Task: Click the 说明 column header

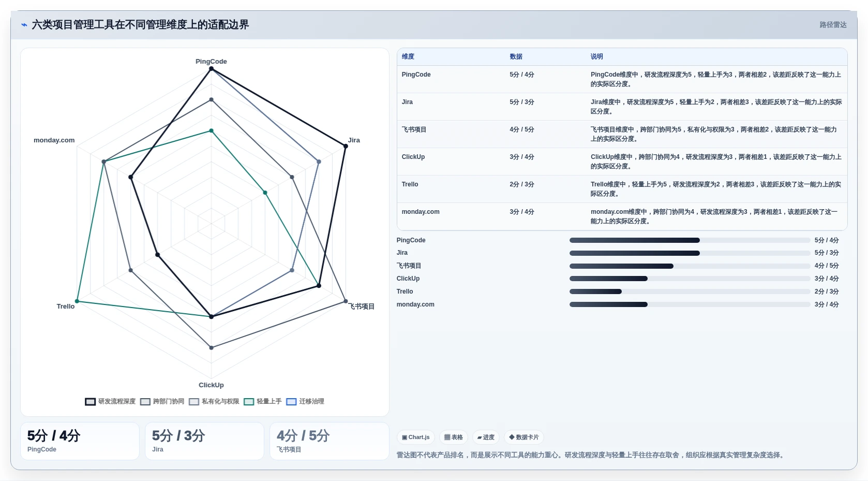Action: (x=597, y=56)
